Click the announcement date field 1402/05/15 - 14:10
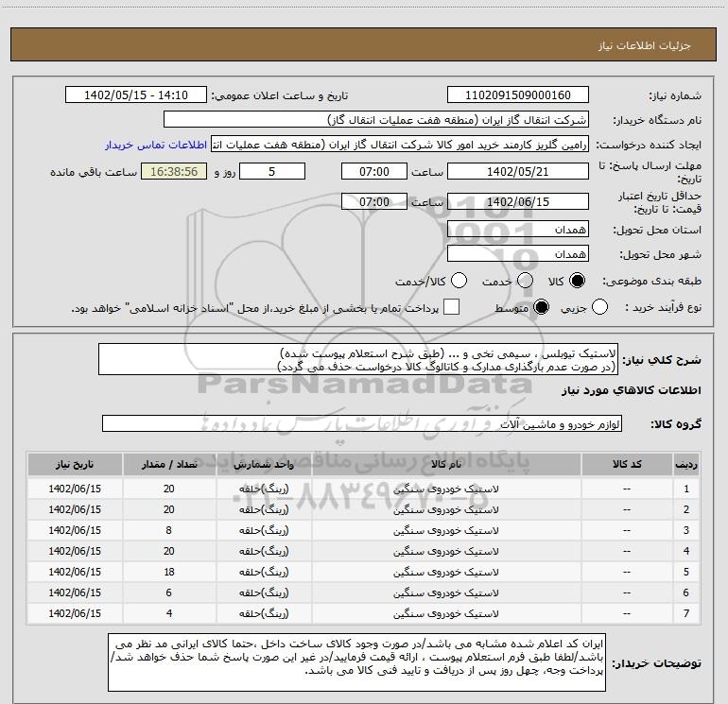 pos(136,95)
